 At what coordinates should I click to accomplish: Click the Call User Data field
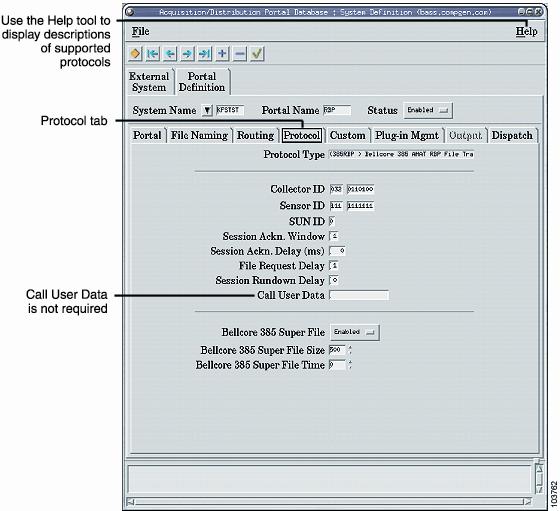tap(359, 295)
